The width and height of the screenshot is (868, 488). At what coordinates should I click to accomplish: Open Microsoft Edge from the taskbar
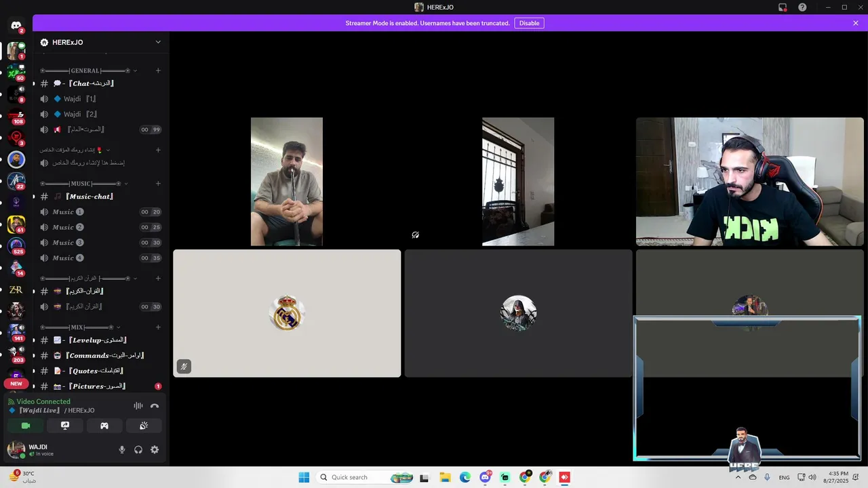465,477
